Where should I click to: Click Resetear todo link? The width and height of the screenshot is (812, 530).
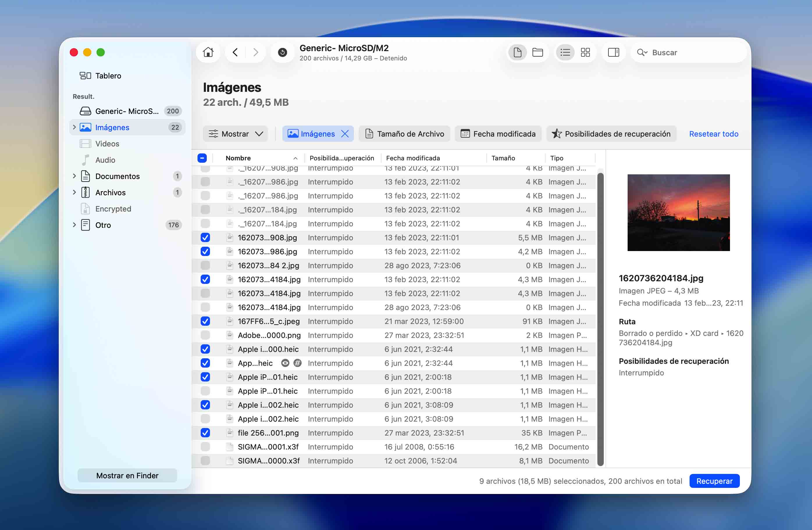tap(713, 134)
